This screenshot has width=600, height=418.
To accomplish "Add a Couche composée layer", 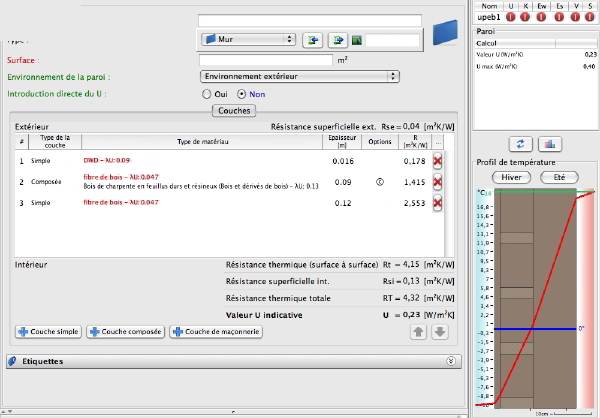I will [x=126, y=331].
